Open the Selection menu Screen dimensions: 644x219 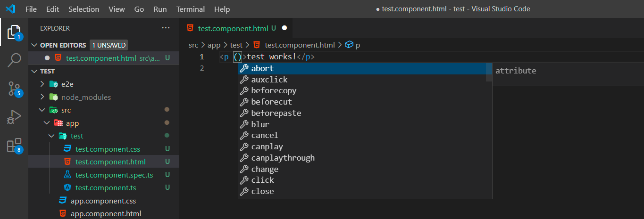(x=84, y=9)
